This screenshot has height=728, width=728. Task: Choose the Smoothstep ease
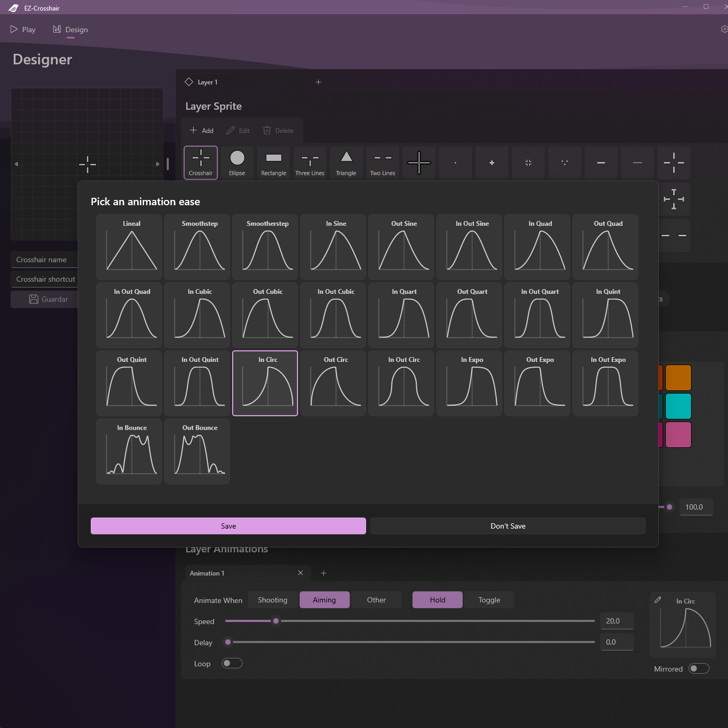point(197,247)
